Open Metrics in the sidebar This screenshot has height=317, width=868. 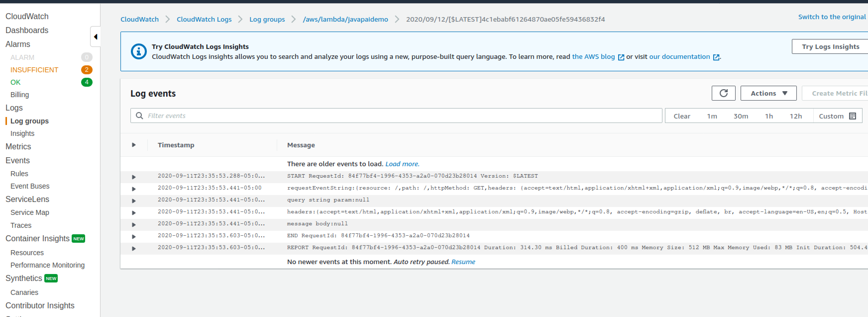point(18,146)
